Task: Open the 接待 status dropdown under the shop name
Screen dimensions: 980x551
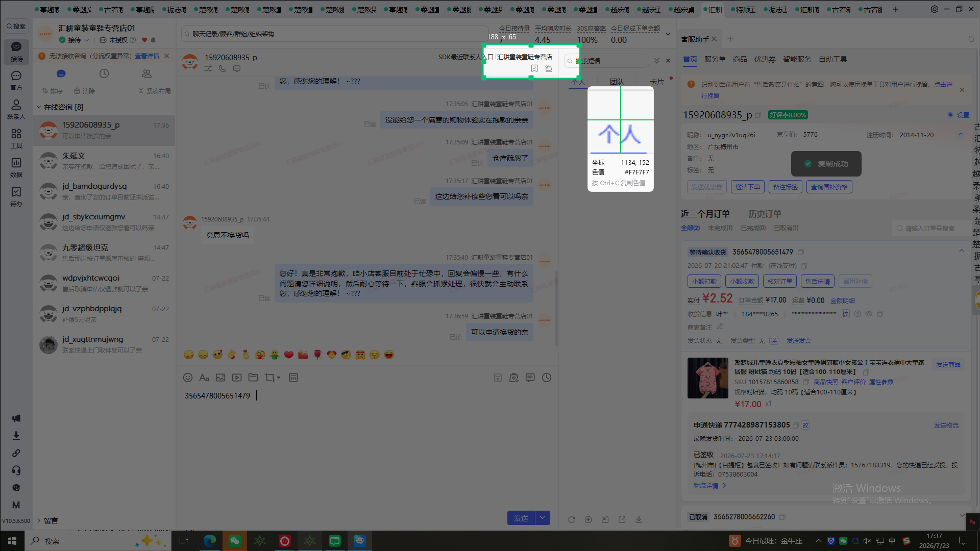Action: (87, 40)
